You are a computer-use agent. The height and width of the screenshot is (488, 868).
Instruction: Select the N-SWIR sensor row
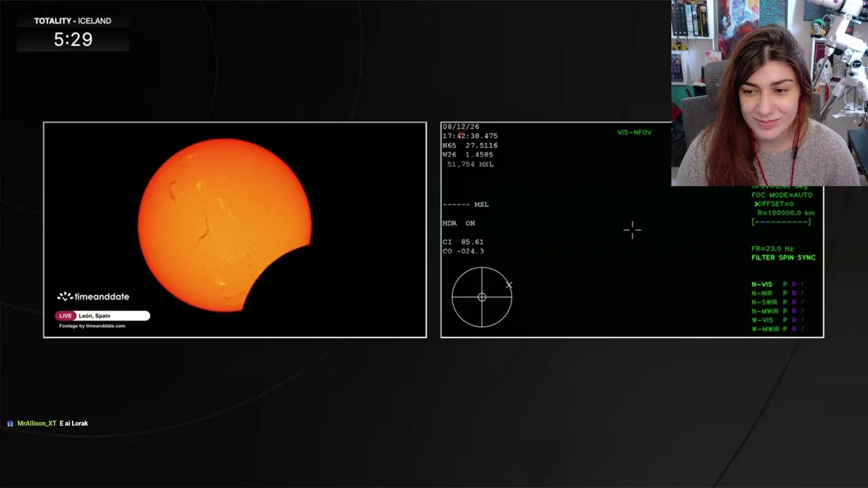(778, 302)
